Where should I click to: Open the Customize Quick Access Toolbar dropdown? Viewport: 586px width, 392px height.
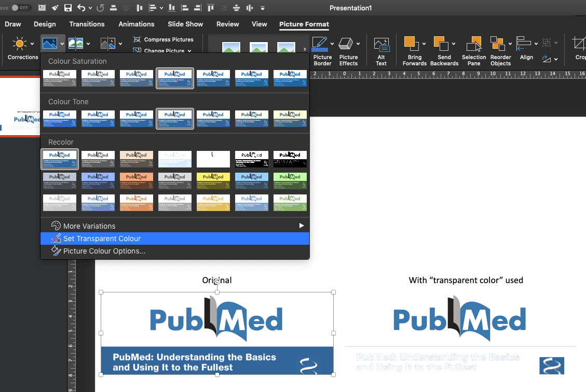coord(262,8)
